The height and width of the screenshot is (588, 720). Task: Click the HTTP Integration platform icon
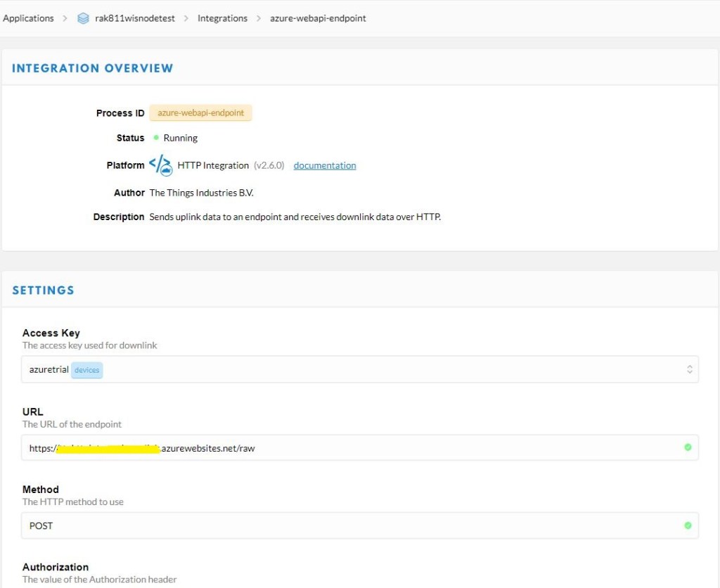(x=160, y=165)
